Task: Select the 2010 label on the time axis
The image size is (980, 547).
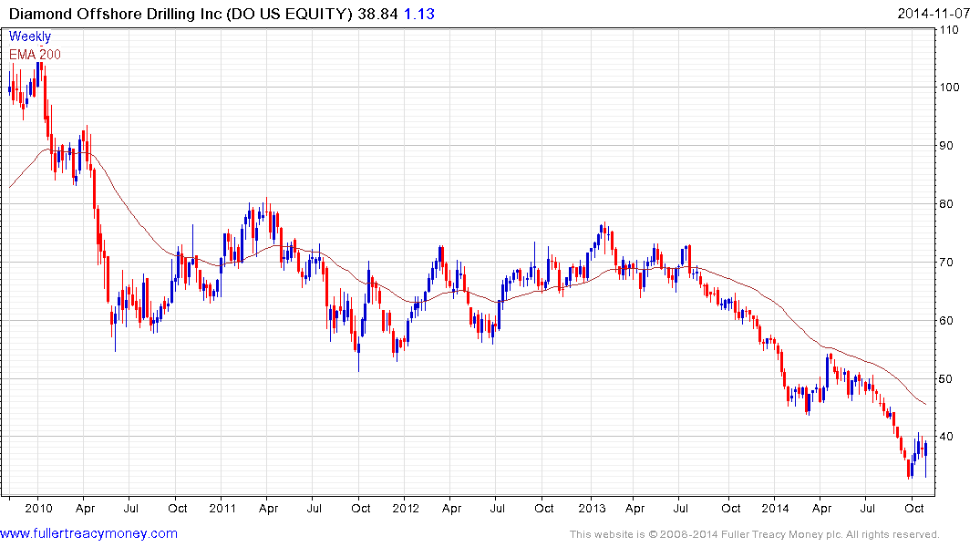Action: 38,508
